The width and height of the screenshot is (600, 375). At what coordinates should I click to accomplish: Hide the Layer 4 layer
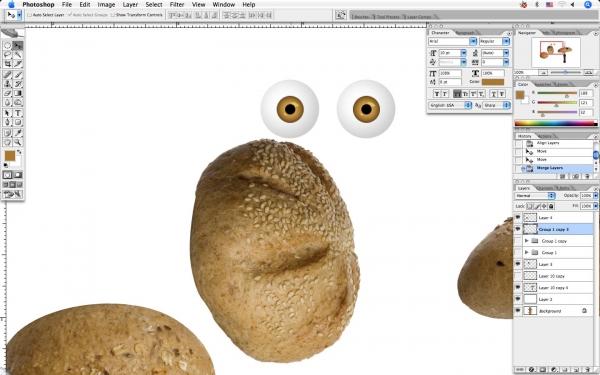(x=518, y=217)
